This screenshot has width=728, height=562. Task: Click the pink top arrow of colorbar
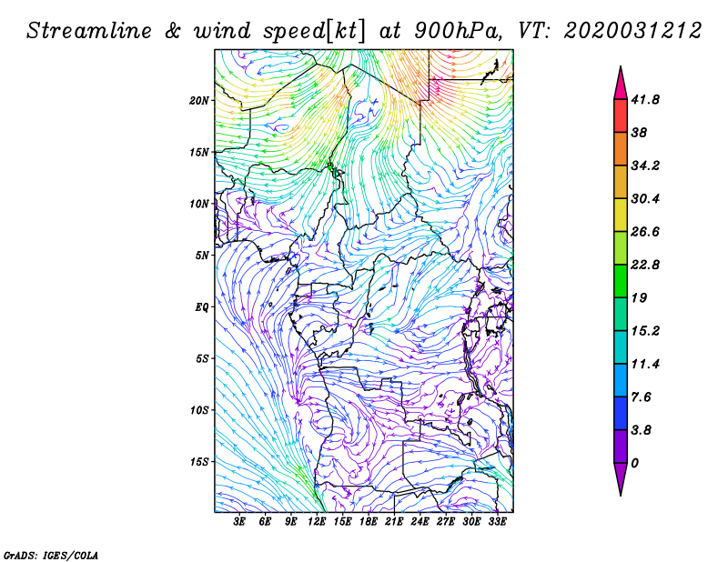tap(621, 86)
